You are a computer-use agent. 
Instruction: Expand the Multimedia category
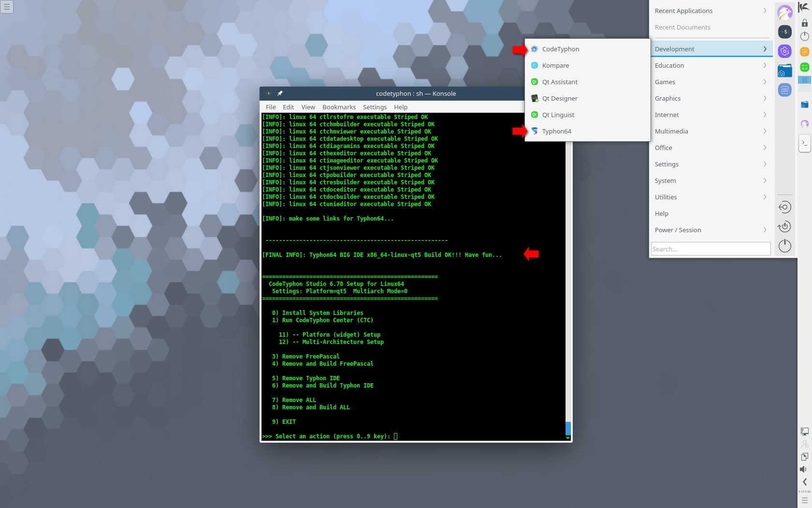(710, 131)
